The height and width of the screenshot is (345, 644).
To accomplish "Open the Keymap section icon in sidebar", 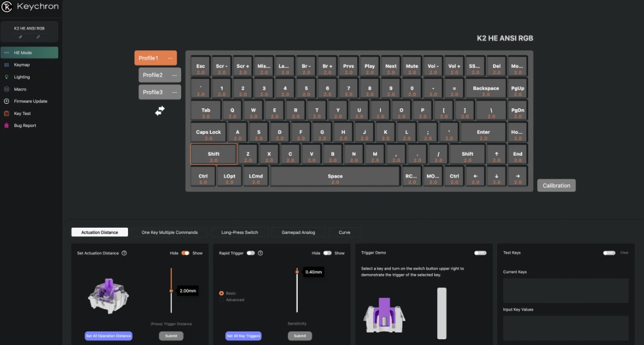I will (x=6, y=65).
